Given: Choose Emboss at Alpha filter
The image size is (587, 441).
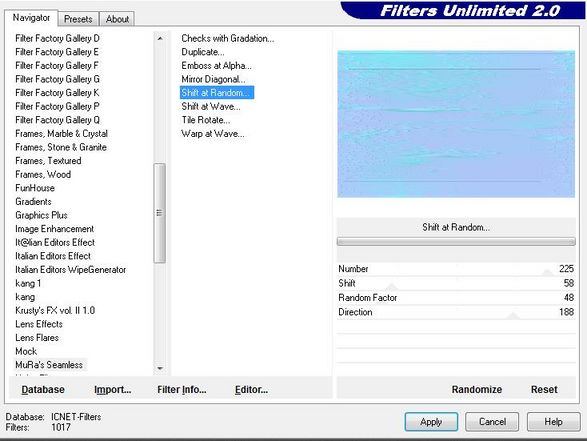Looking at the screenshot, I should 216,66.
